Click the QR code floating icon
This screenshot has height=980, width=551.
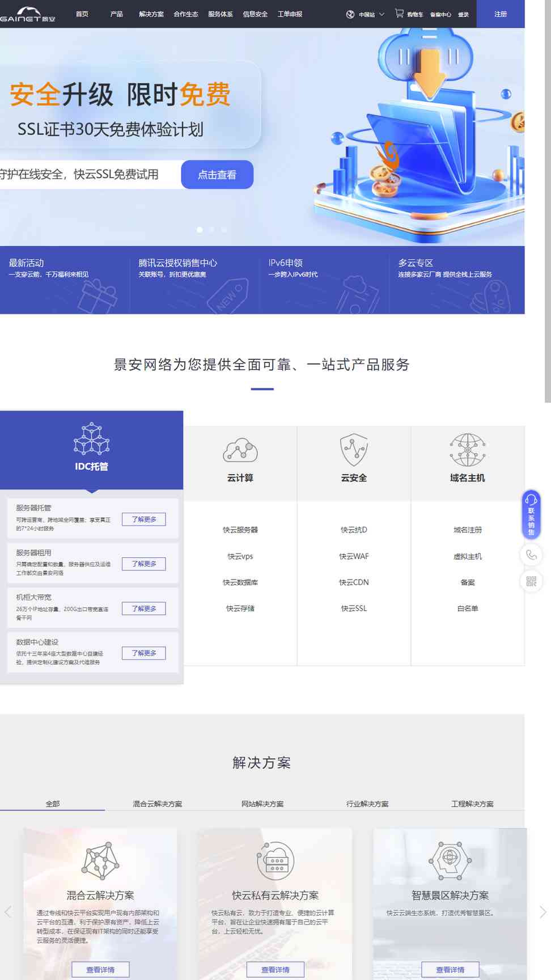531,581
